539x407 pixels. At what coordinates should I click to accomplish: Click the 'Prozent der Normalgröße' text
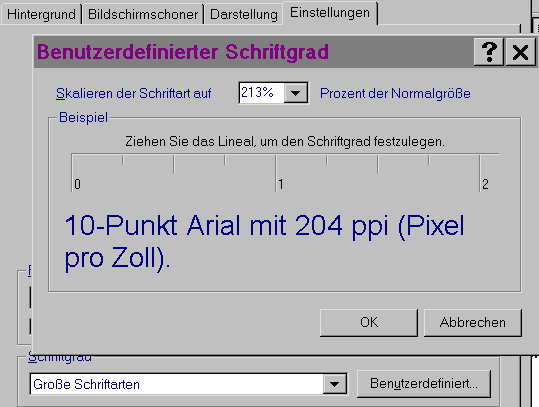point(395,94)
